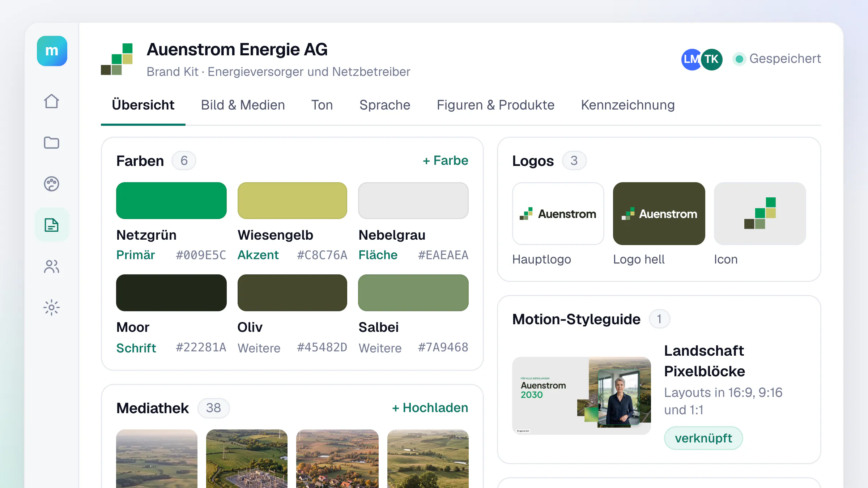Image resolution: width=868 pixels, height=488 pixels.
Task: Open the substation aerial Mediathek image
Action: pos(247,459)
